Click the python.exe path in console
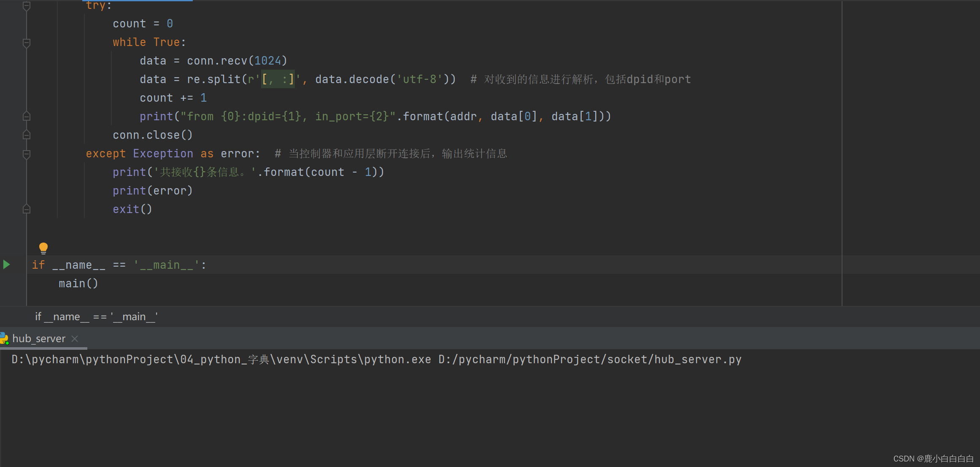The width and height of the screenshot is (980, 467). pyautogui.click(x=221, y=359)
